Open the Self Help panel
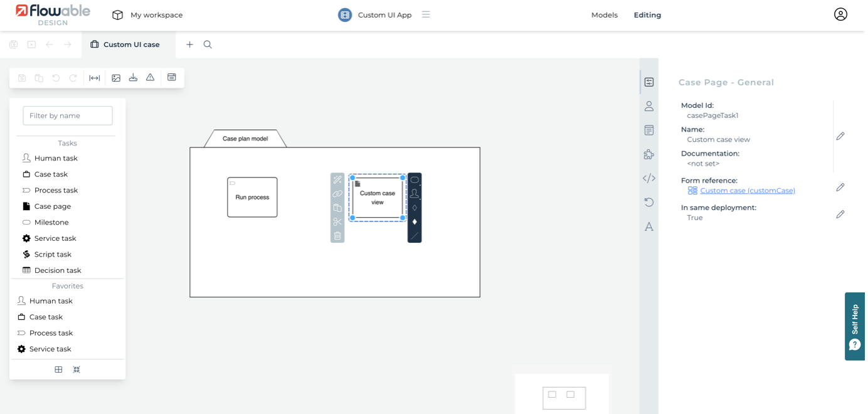 [854, 326]
